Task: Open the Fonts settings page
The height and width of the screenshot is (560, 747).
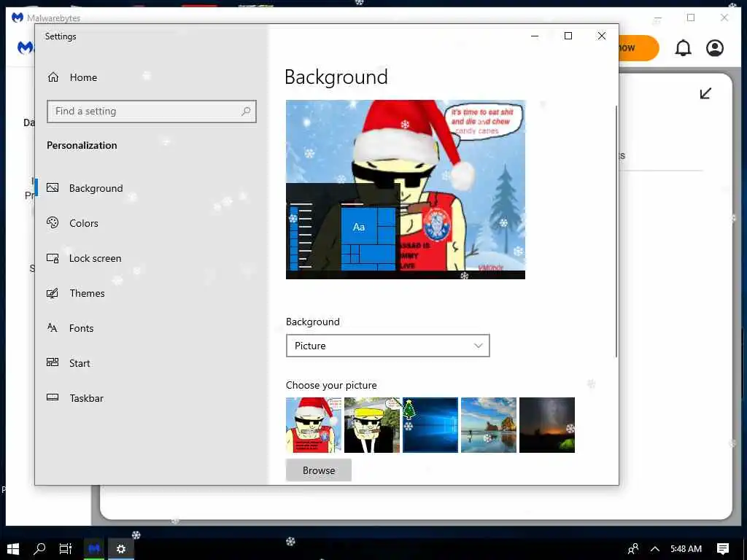Action: (82, 328)
